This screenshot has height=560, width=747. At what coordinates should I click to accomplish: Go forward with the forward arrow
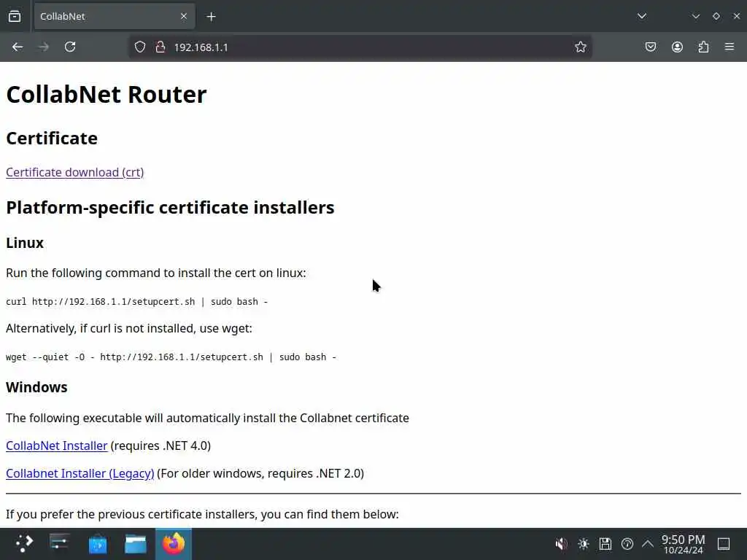pyautogui.click(x=43, y=47)
